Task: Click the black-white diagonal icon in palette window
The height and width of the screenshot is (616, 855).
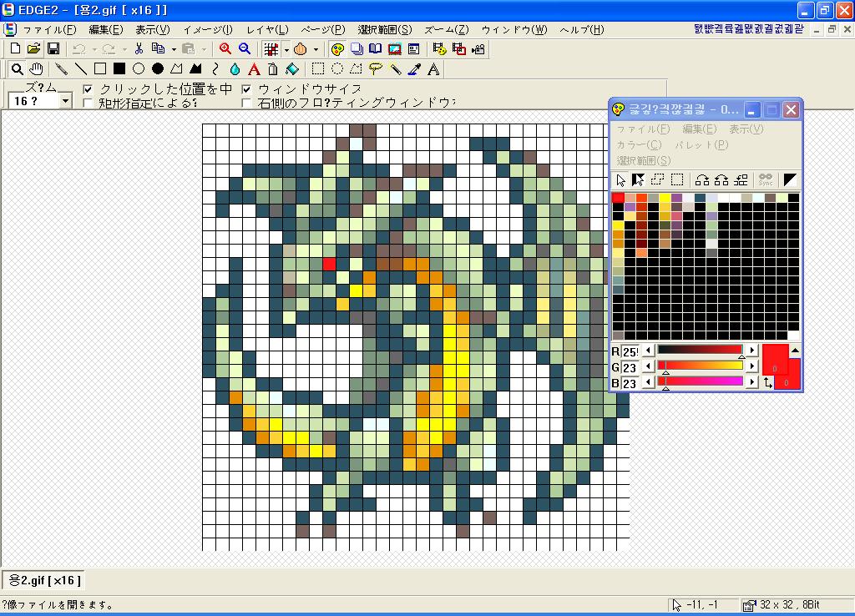Action: (x=790, y=180)
